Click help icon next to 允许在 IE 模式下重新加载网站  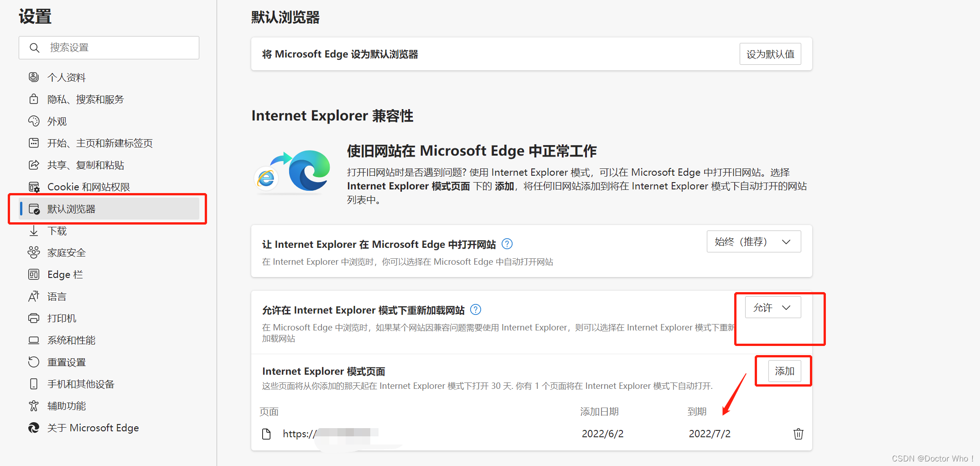[476, 310]
